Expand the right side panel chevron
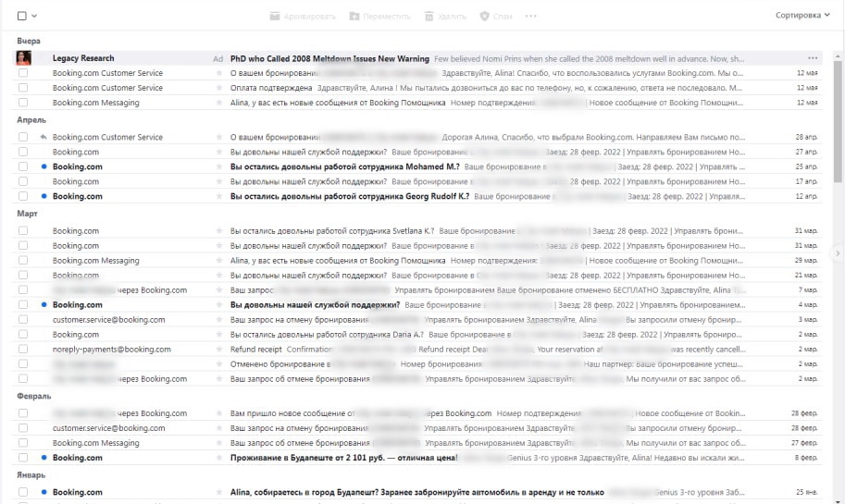The height and width of the screenshot is (504, 845). click(838, 252)
